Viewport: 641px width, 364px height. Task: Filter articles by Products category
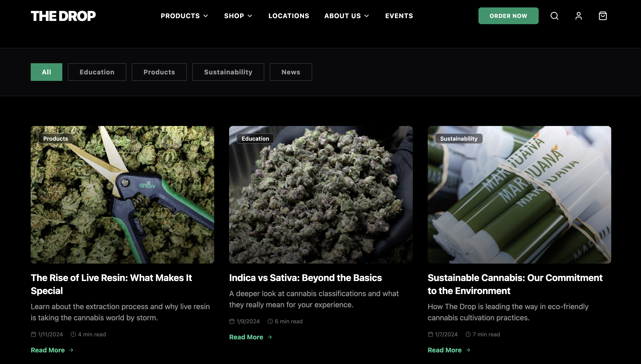(159, 72)
